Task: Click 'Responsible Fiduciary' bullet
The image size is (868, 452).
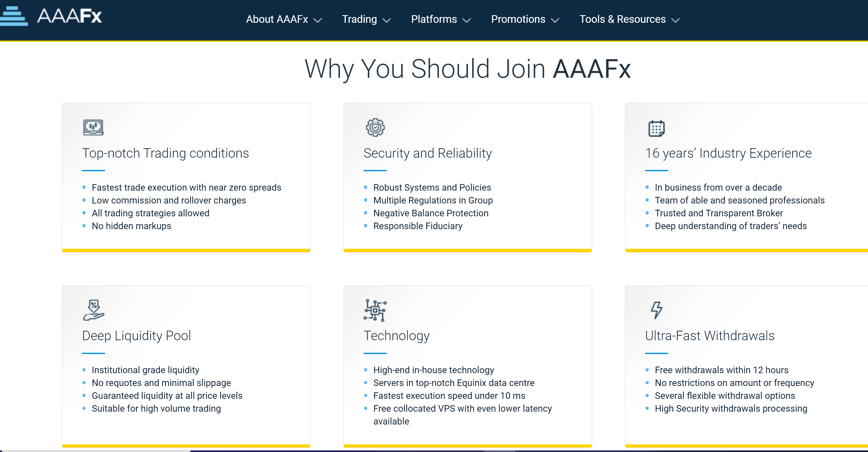Action: [417, 226]
